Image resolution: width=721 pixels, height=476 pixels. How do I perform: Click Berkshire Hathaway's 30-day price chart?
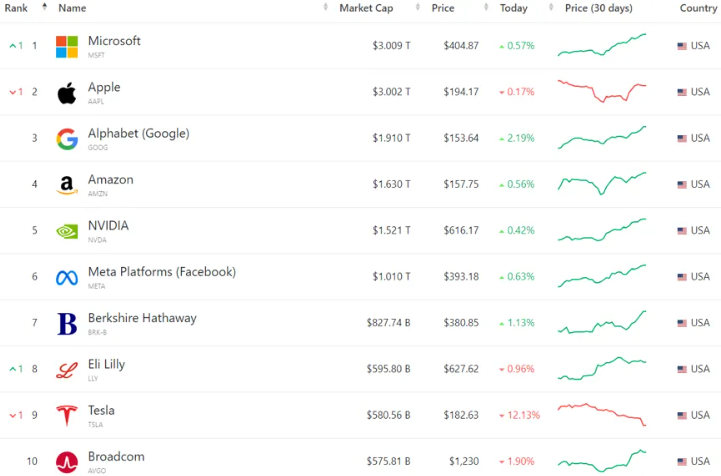[x=602, y=322]
